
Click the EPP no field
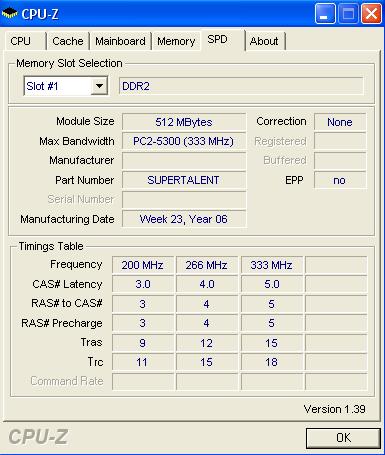click(x=340, y=180)
